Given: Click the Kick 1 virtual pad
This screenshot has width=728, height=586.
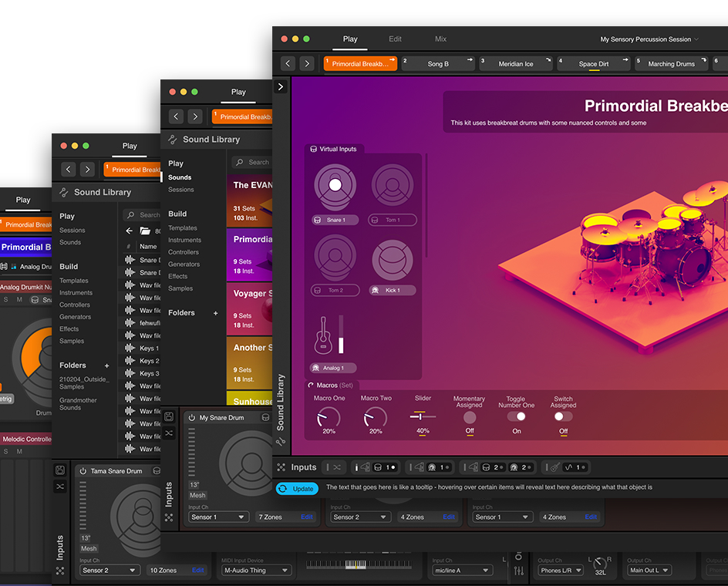Looking at the screenshot, I should click(393, 260).
